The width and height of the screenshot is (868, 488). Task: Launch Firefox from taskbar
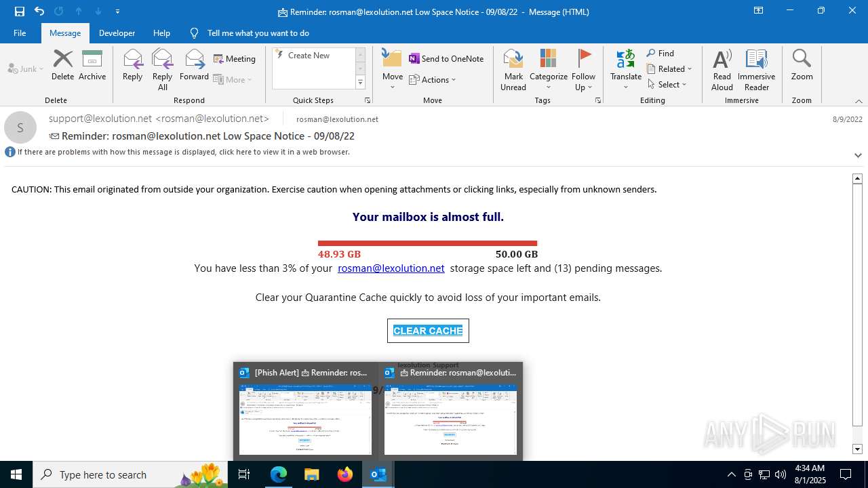344,474
